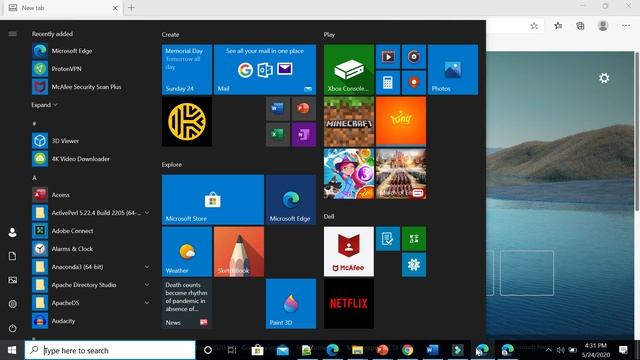Open 3D Viewer app
Image resolution: width=640 pixels, height=360 pixels.
tap(90, 141)
